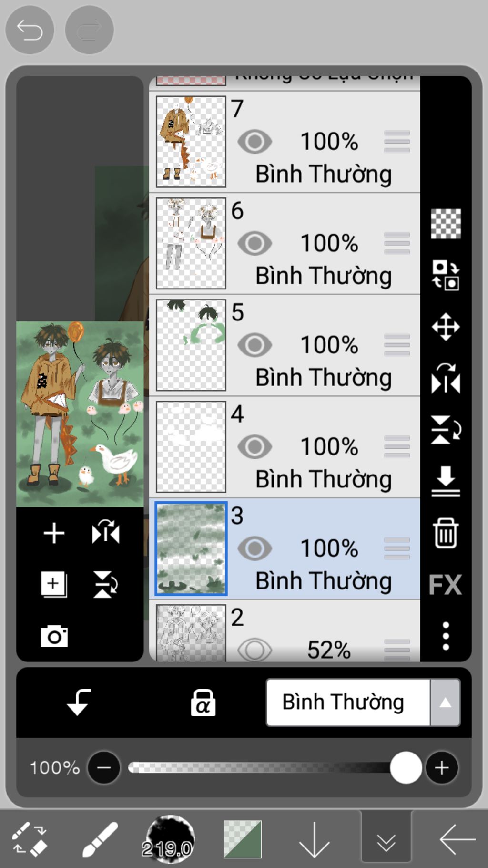Hide layer 3 using its eye
Image resolution: width=488 pixels, height=868 pixels.
254,548
